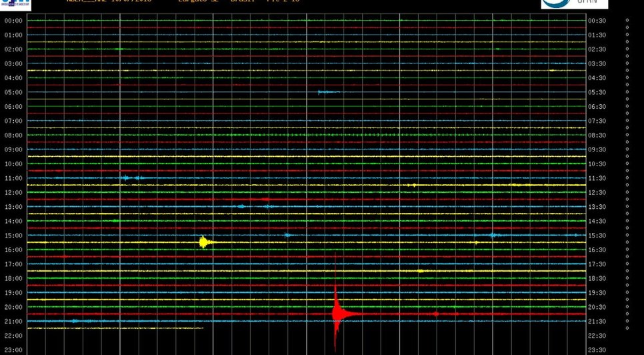Pick the 07:00 hour label
Screen dimensions: 644x355
(x=13, y=121)
